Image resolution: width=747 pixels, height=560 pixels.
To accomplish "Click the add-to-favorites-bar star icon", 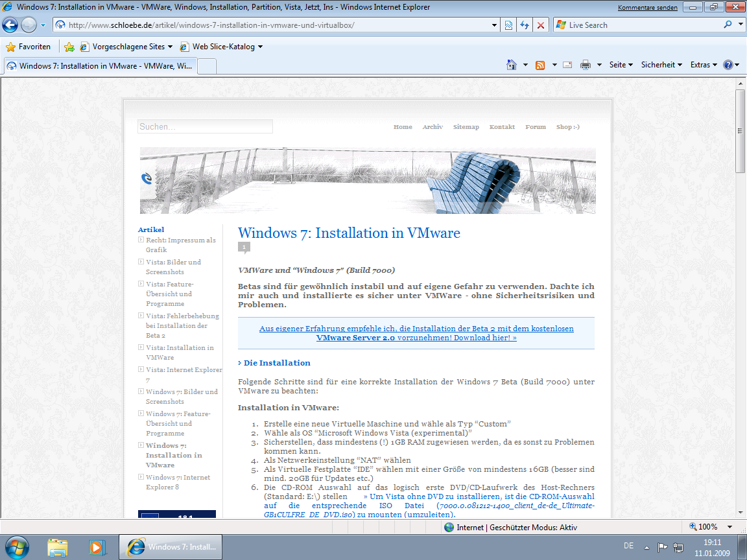I will (x=69, y=47).
